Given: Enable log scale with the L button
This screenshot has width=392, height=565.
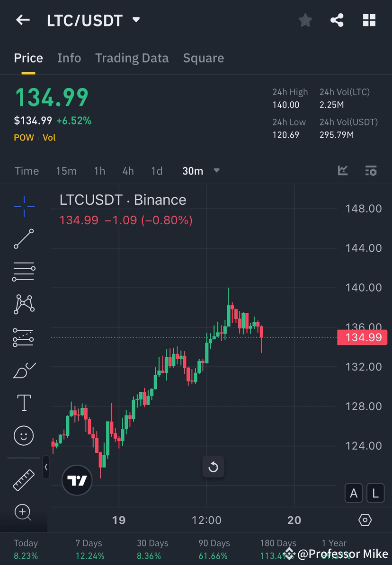Looking at the screenshot, I should tap(375, 493).
